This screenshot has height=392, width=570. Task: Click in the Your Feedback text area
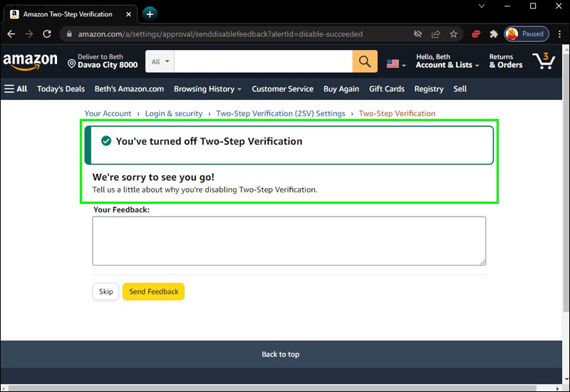[x=289, y=241]
